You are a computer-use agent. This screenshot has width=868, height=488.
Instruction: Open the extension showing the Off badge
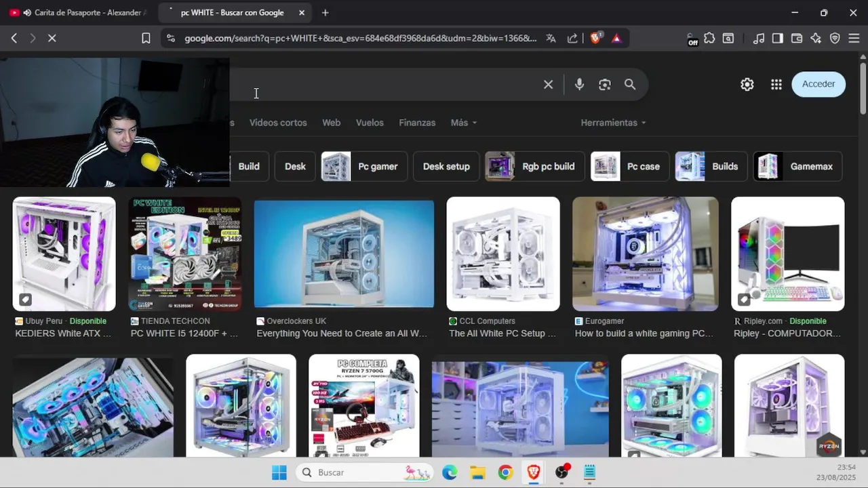692,39
